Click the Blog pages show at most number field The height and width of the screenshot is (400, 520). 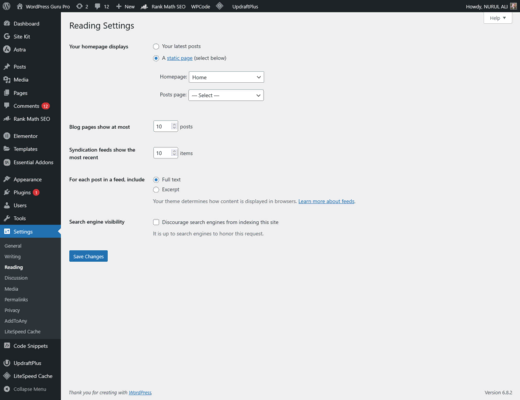165,126
